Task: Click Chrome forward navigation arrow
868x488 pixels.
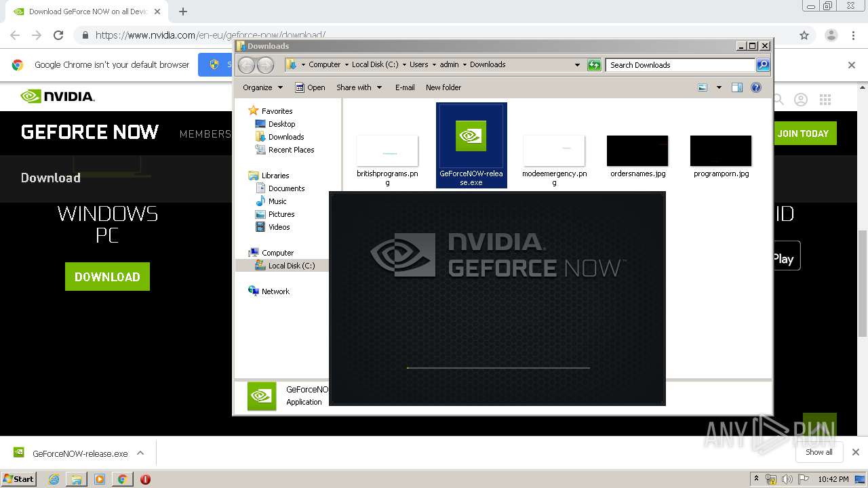Action: [x=37, y=35]
